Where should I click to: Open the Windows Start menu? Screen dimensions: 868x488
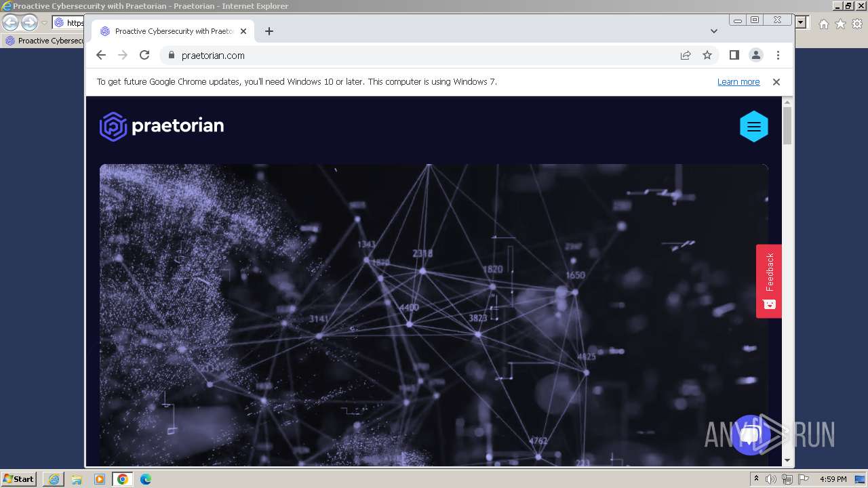[19, 479]
